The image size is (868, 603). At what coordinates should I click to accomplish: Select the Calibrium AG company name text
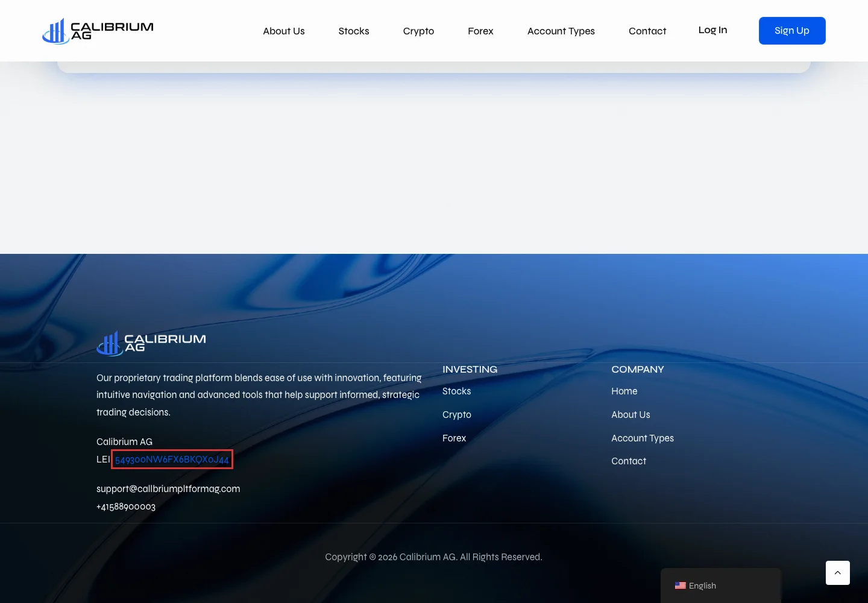click(x=125, y=442)
